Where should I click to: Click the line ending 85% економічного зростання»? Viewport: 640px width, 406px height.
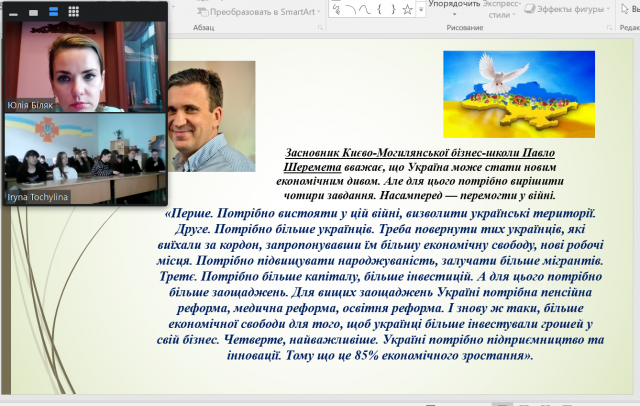click(x=380, y=355)
